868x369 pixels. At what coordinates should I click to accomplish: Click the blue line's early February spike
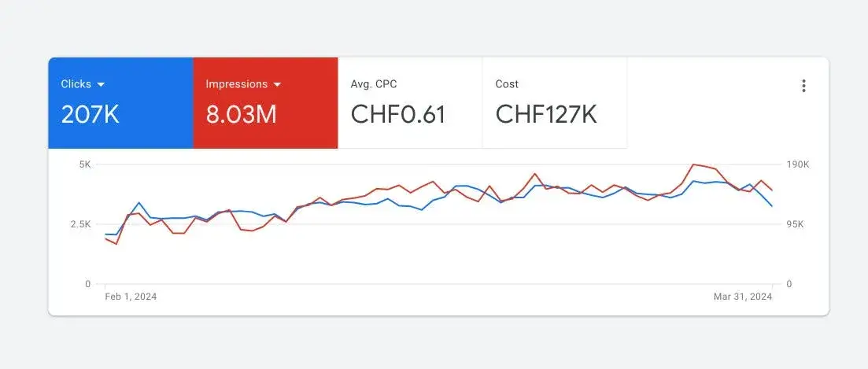[x=139, y=202]
